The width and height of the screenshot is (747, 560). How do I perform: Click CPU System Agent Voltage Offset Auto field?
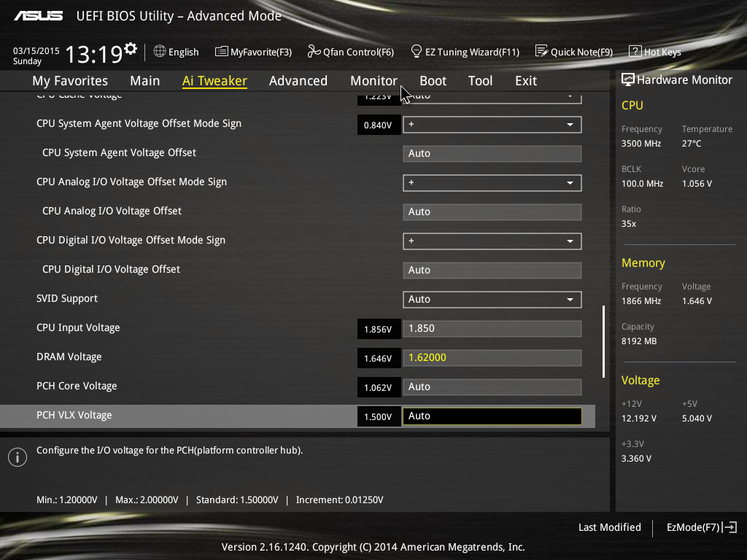pyautogui.click(x=492, y=154)
